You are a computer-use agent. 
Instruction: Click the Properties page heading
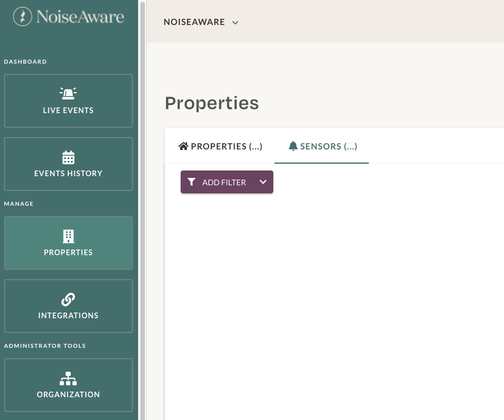pos(212,103)
